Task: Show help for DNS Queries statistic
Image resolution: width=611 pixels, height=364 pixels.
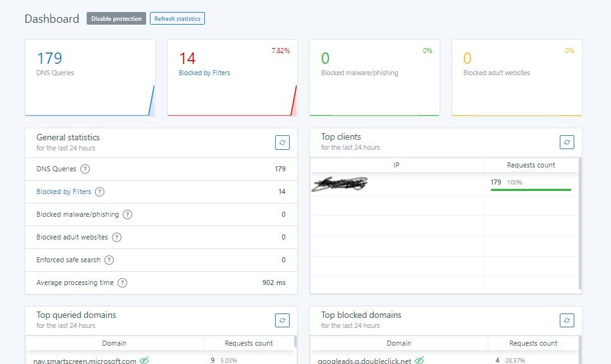Action: [x=85, y=169]
